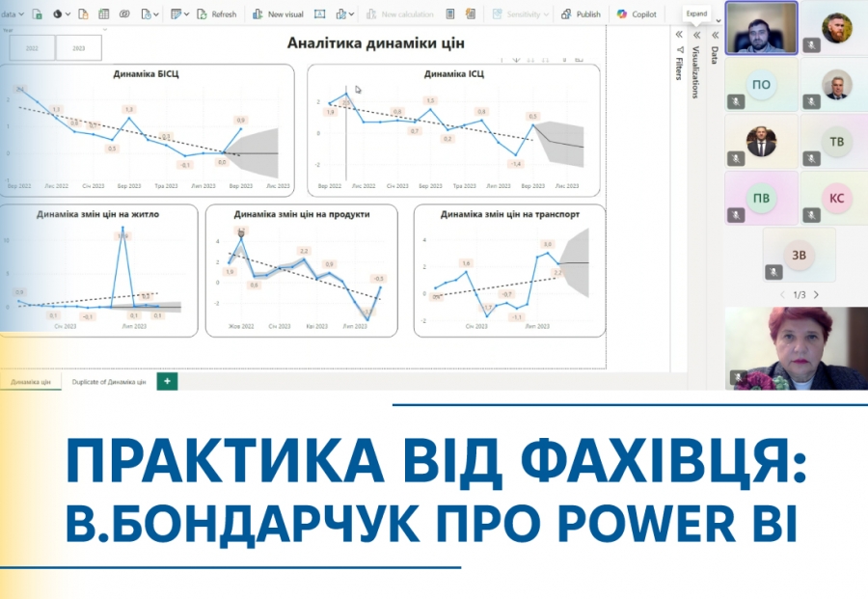Click the muted mic icon on ТВ tile
Image resolution: width=868 pixels, height=599 pixels.
(x=811, y=159)
